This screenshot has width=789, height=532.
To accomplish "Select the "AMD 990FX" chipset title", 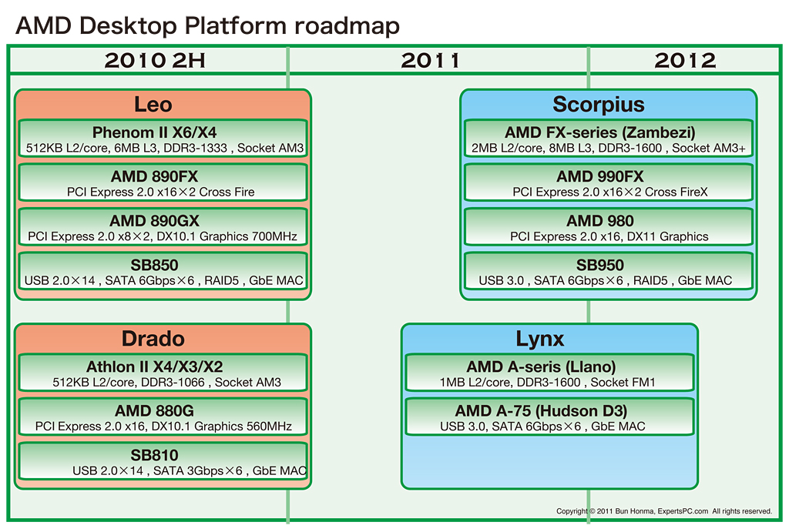I will coord(599,176).
